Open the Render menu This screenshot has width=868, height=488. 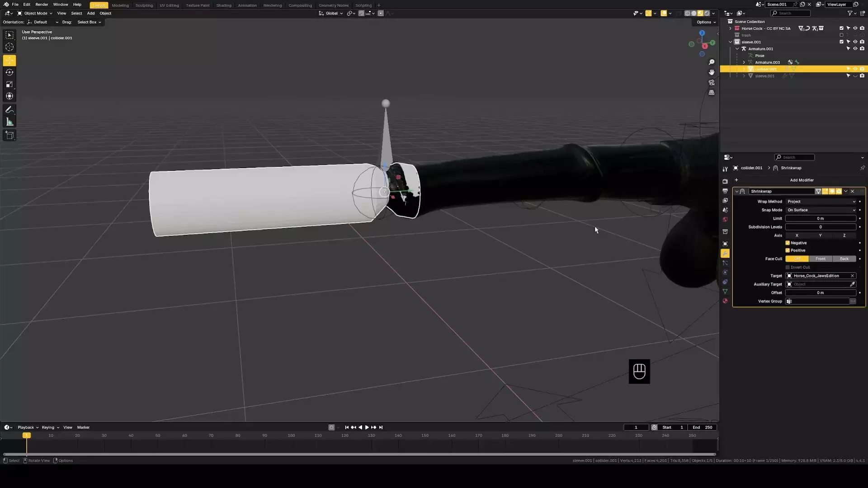coord(42,5)
